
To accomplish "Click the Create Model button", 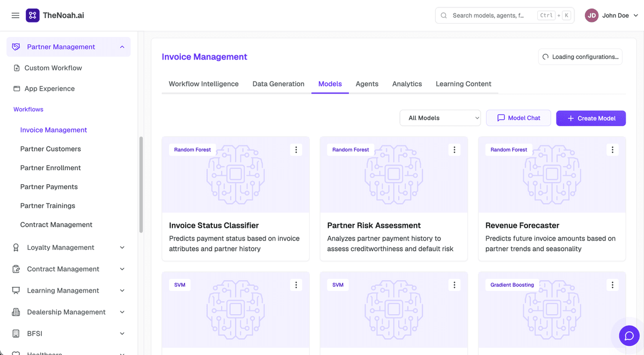I will click(x=591, y=118).
